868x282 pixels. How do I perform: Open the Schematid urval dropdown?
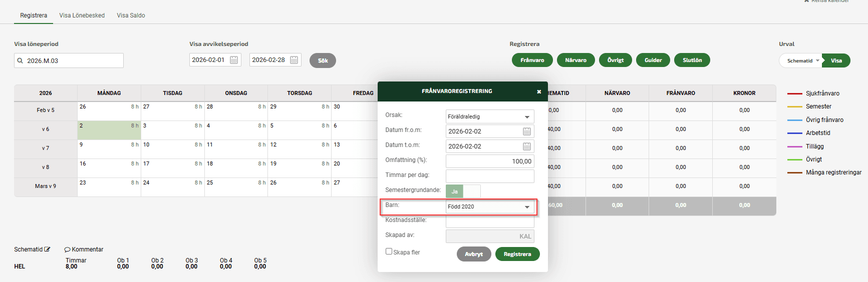pos(802,60)
